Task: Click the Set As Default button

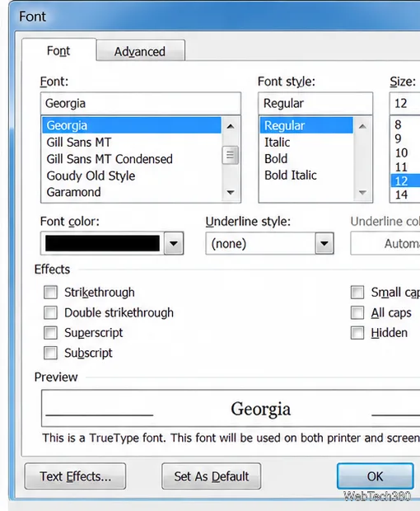Action: 212,476
